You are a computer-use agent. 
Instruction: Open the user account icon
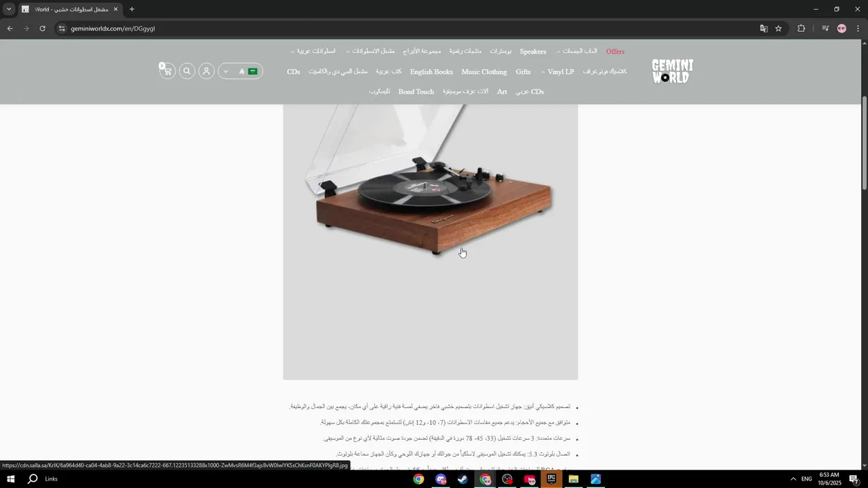click(x=207, y=71)
